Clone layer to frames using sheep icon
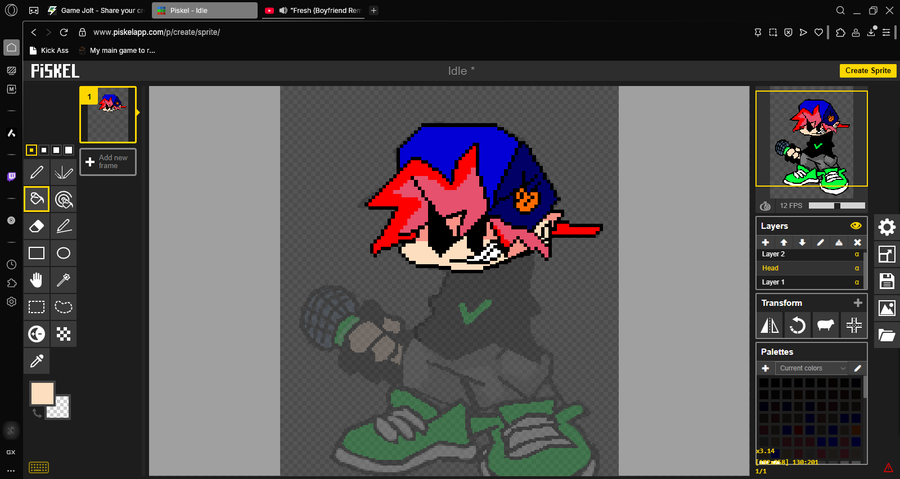This screenshot has height=479, width=900. pos(825,326)
